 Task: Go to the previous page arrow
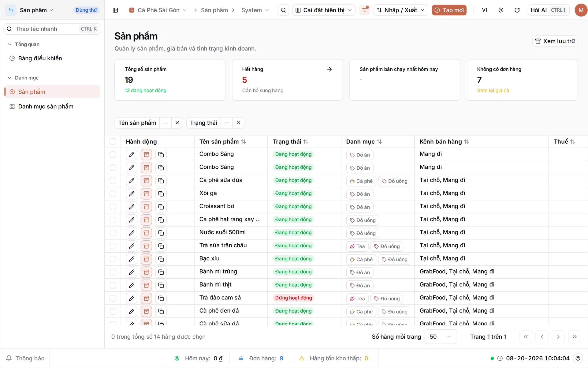[x=542, y=337]
